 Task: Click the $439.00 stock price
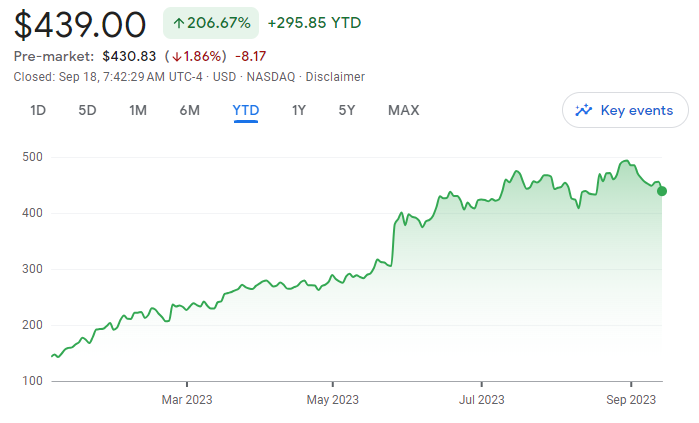(80, 24)
